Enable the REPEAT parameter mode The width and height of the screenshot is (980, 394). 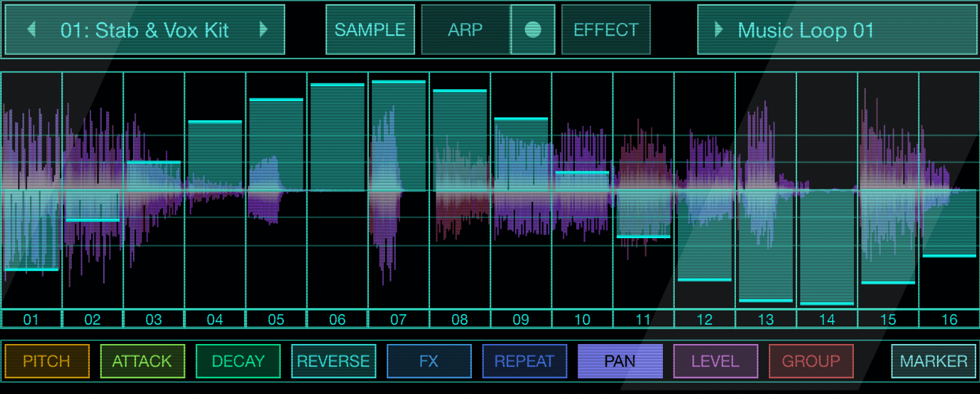click(524, 361)
